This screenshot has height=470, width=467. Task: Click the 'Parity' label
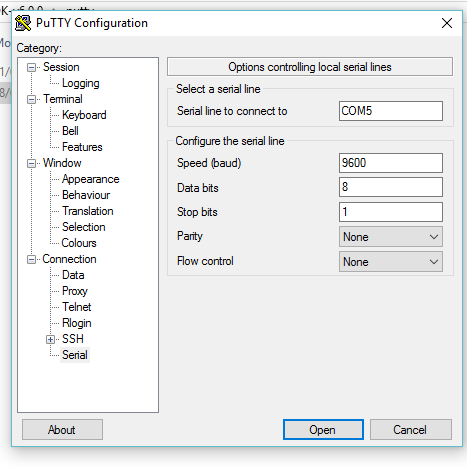190,236
